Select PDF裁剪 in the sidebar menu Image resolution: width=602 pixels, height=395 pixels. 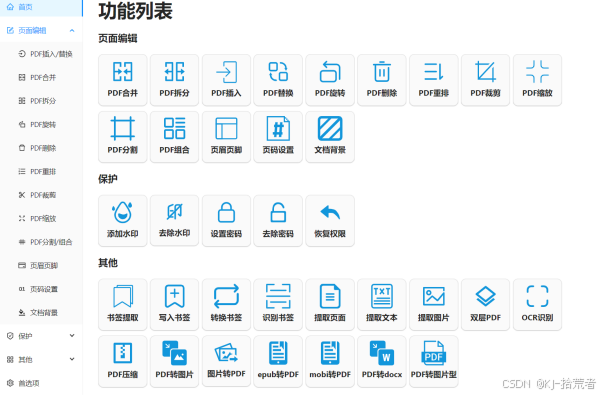(x=41, y=195)
